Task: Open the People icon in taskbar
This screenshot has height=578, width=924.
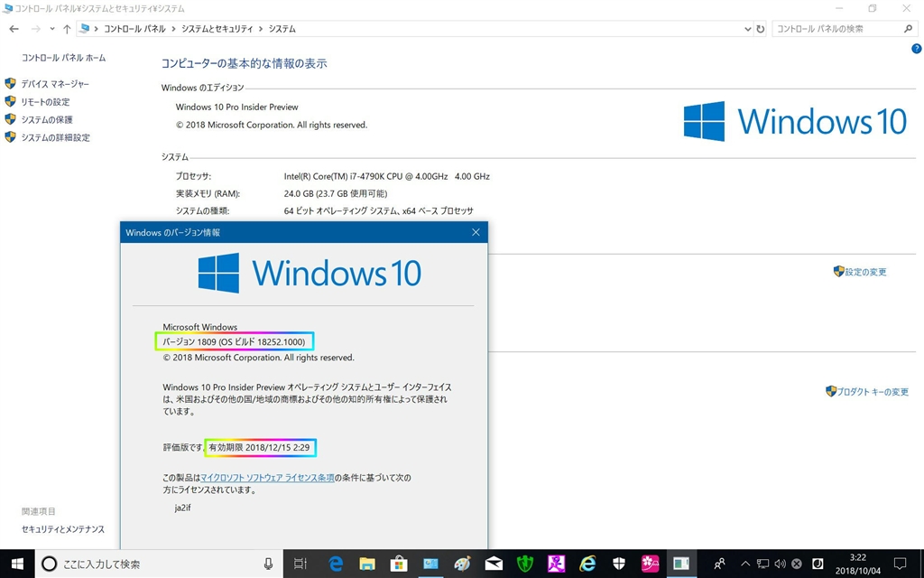Action: 719,564
